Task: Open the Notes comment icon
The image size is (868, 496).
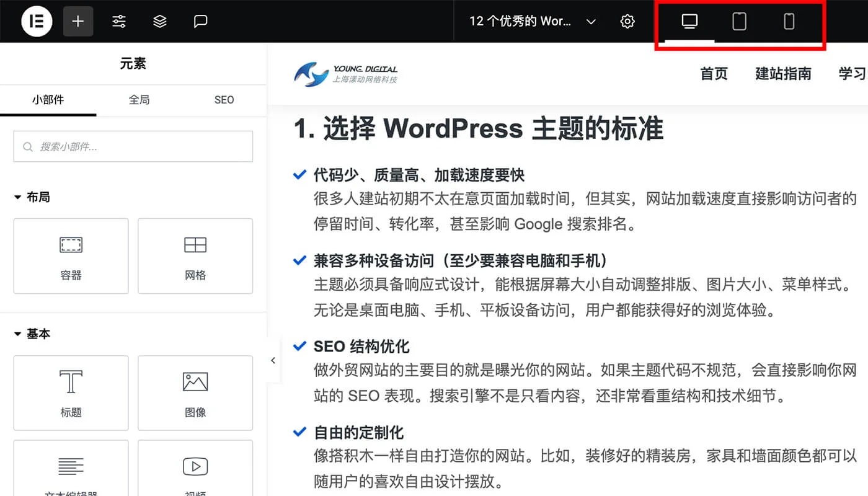Action: coord(200,22)
